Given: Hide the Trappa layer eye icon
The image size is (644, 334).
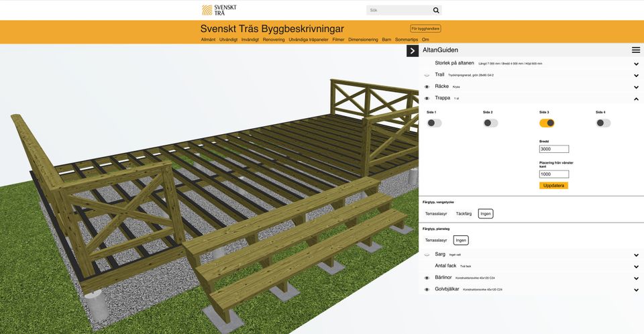Looking at the screenshot, I should coord(427,98).
